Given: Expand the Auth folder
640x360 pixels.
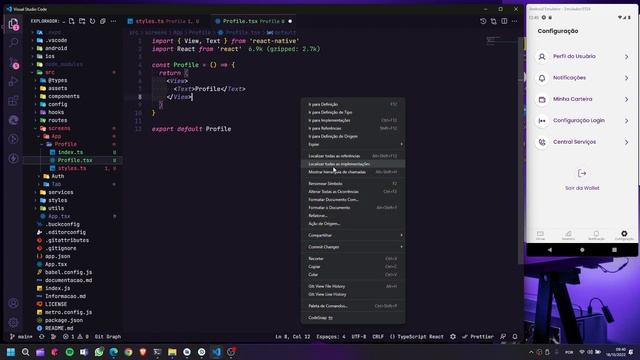Looking at the screenshot, I should [x=58, y=176].
